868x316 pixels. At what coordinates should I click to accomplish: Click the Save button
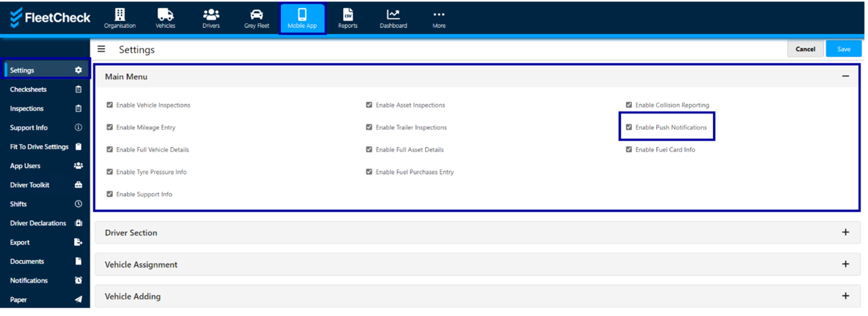(843, 49)
